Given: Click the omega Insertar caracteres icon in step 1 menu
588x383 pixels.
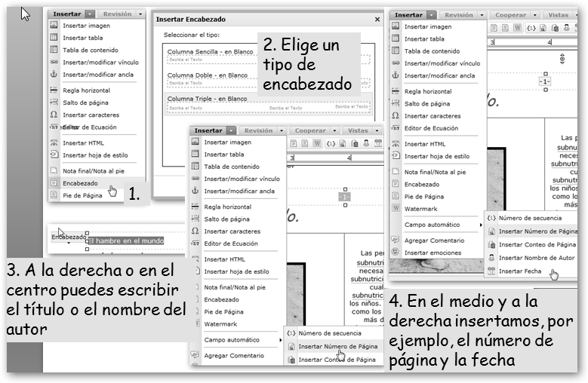Looking at the screenshot, I should (54, 115).
